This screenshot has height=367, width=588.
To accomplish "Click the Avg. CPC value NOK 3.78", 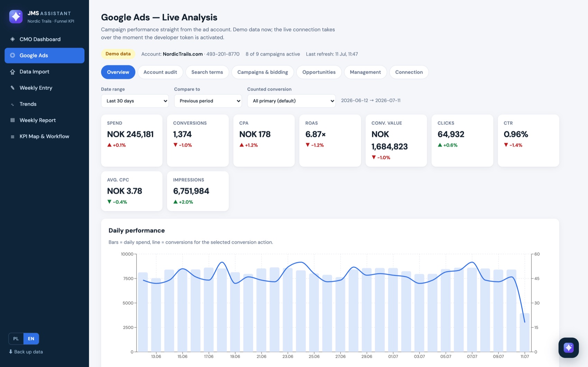I will click(125, 191).
